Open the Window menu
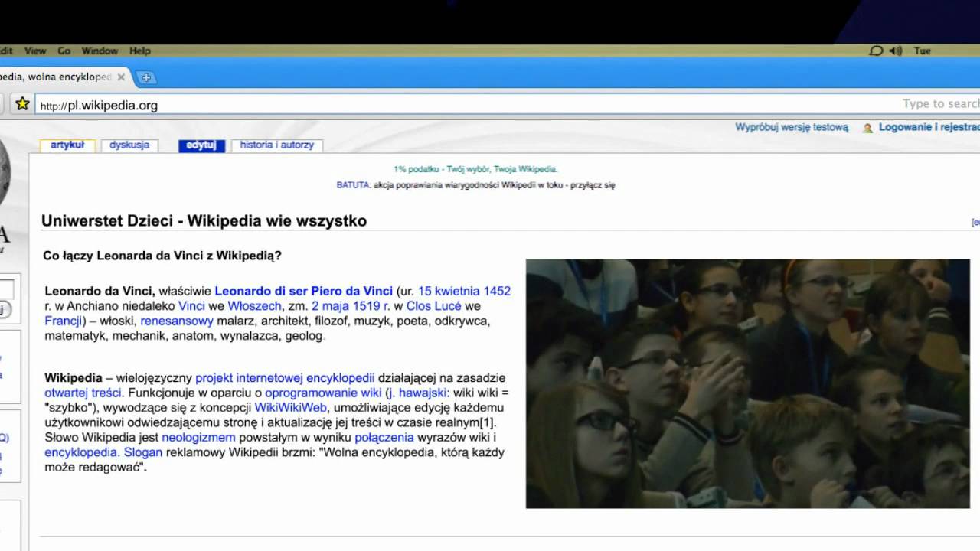The image size is (980, 551). click(100, 51)
